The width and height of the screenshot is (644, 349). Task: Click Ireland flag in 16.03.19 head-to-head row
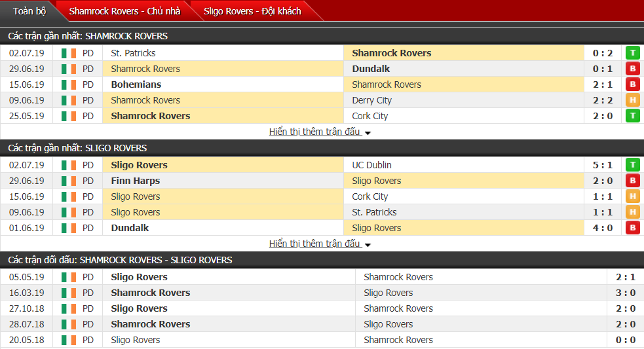[x=69, y=293]
